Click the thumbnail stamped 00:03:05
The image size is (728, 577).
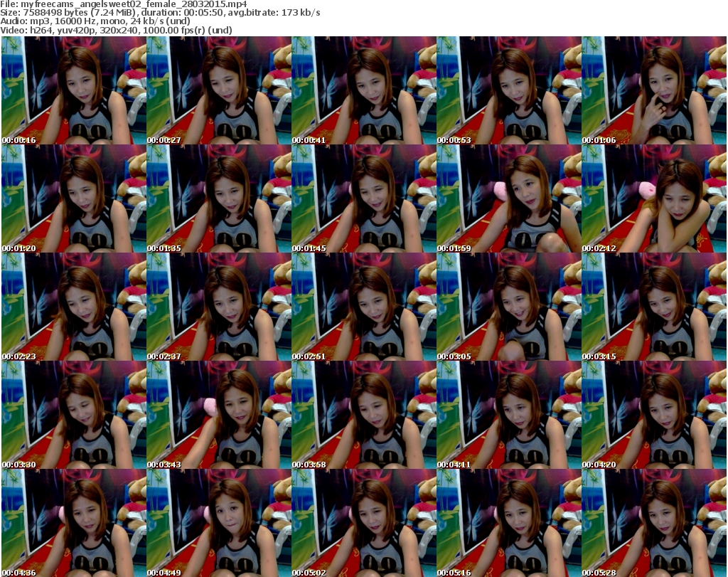tap(509, 307)
